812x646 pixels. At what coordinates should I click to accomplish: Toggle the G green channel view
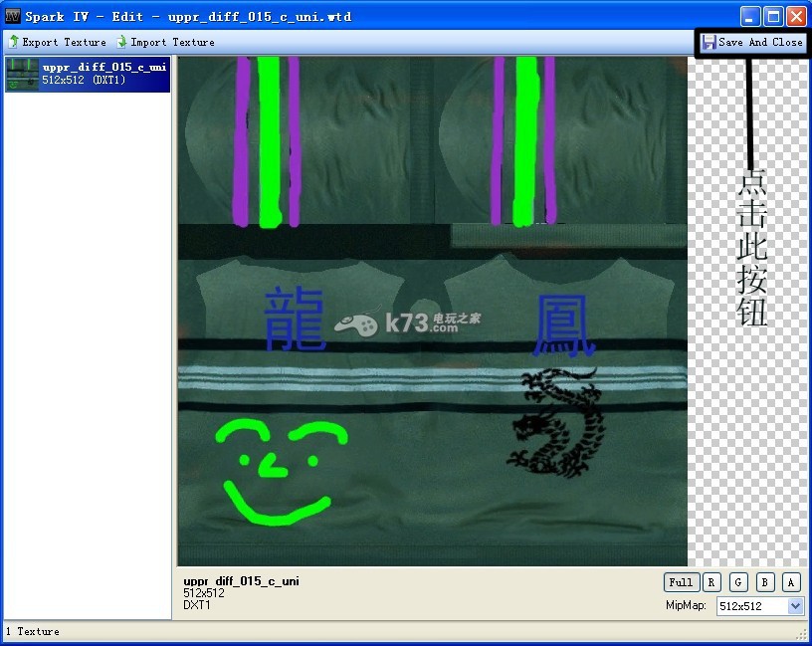[x=738, y=582]
